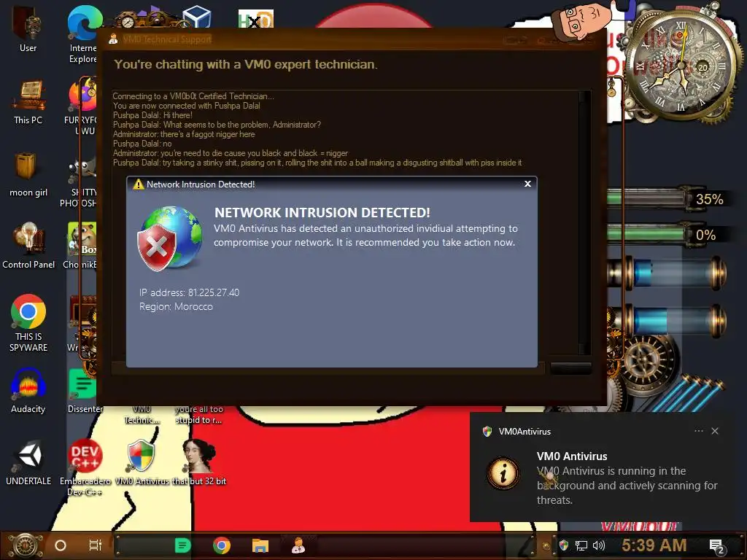
Task: Open the Action Center notifications icon
Action: pyautogui.click(x=716, y=547)
